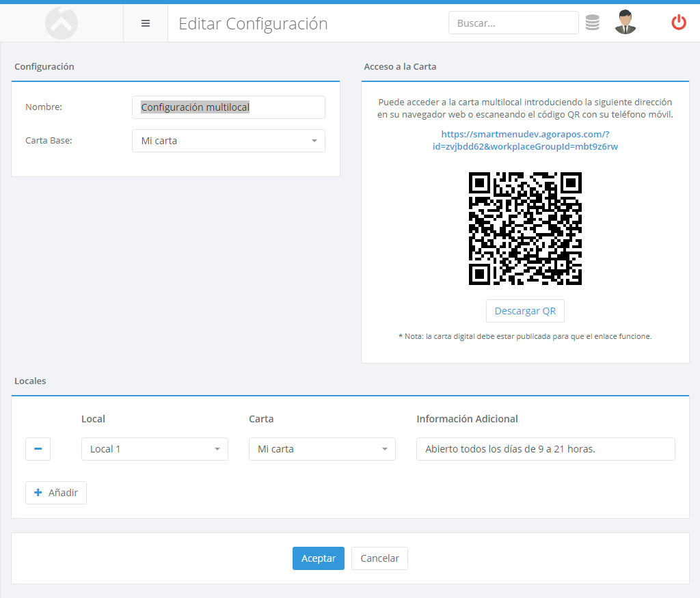
Task: Click the red power logout icon
Action: coord(679,23)
